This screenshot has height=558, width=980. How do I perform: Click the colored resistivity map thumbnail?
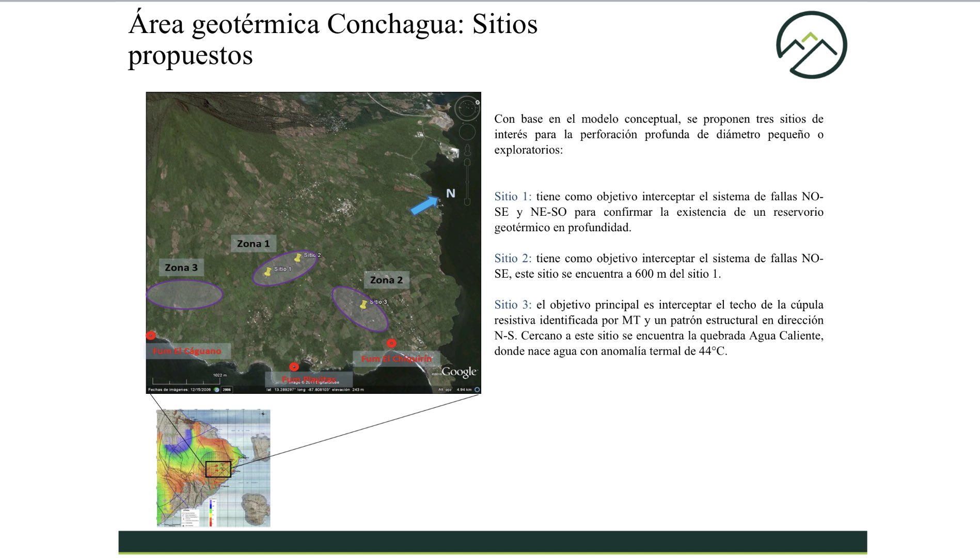pyautogui.click(x=213, y=468)
